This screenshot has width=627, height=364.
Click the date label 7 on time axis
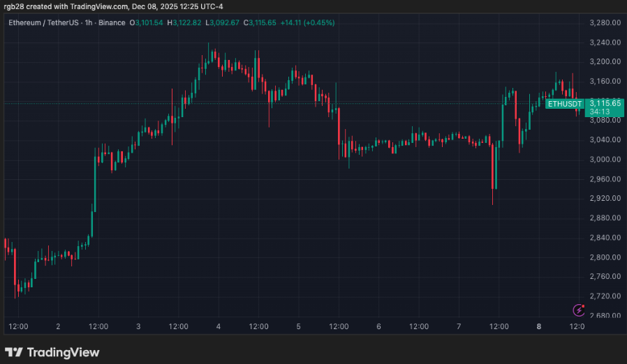(459, 326)
